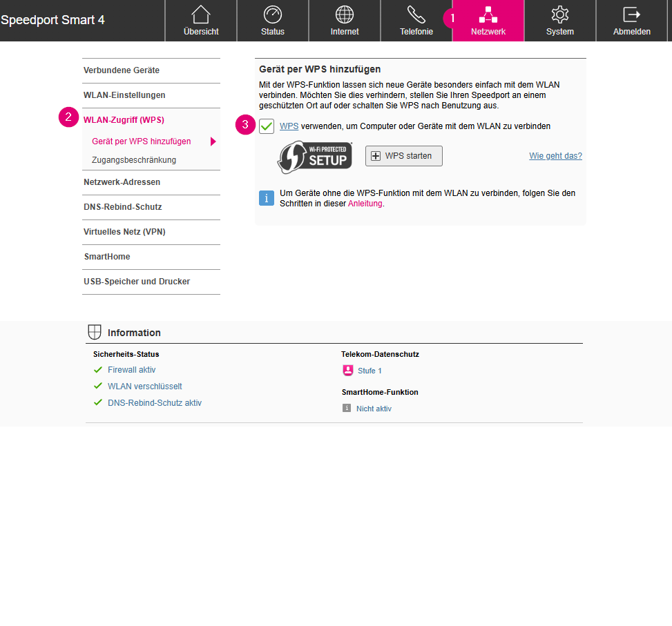Open Verbundene Geräte in sidebar
The image size is (672, 626).
pyautogui.click(x=122, y=70)
